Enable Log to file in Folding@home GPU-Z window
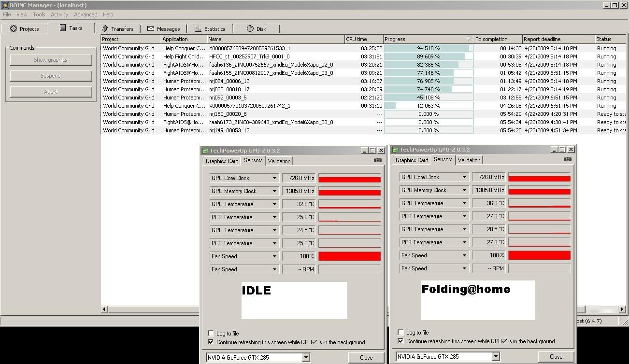 click(400, 332)
